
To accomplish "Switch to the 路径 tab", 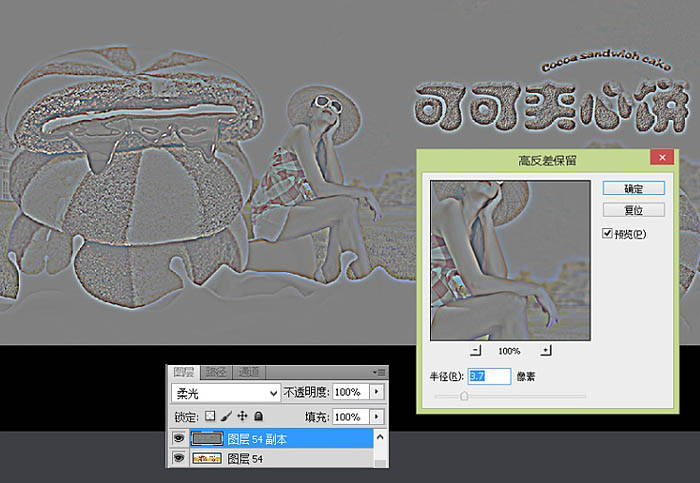I will coord(216,372).
